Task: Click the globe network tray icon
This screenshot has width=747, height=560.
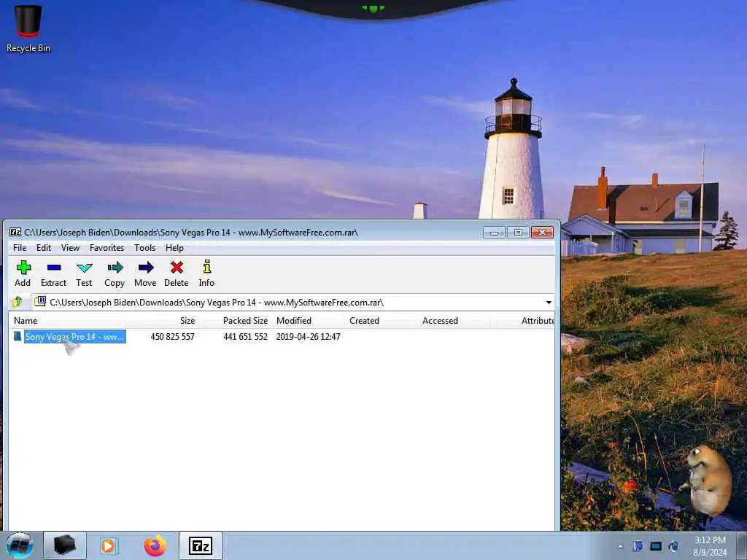Action: pos(673,546)
